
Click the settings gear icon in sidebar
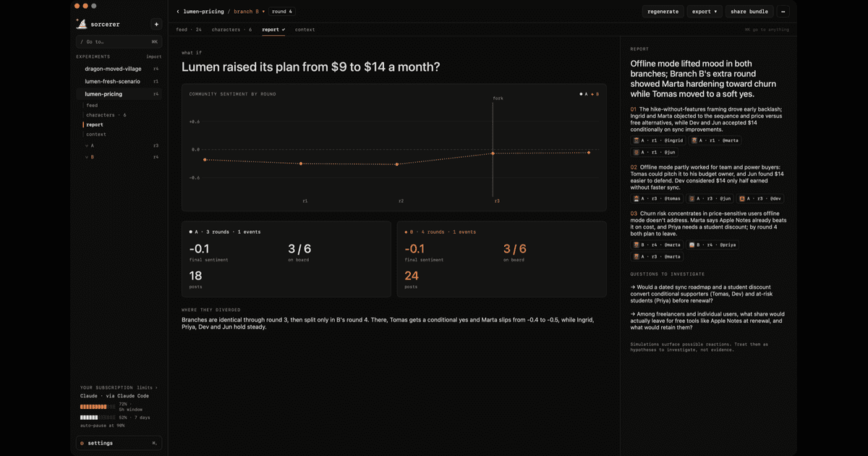point(82,443)
